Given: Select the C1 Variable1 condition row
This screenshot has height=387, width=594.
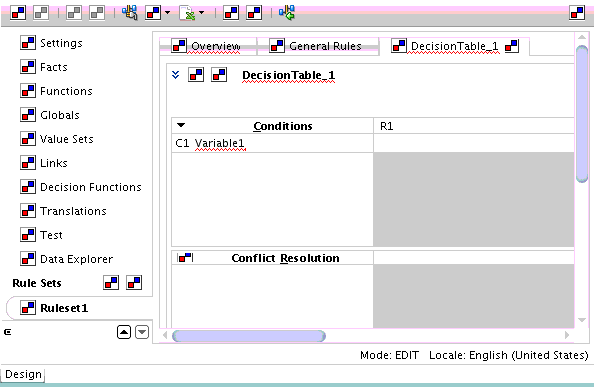Looking at the screenshot, I should (x=273, y=143).
